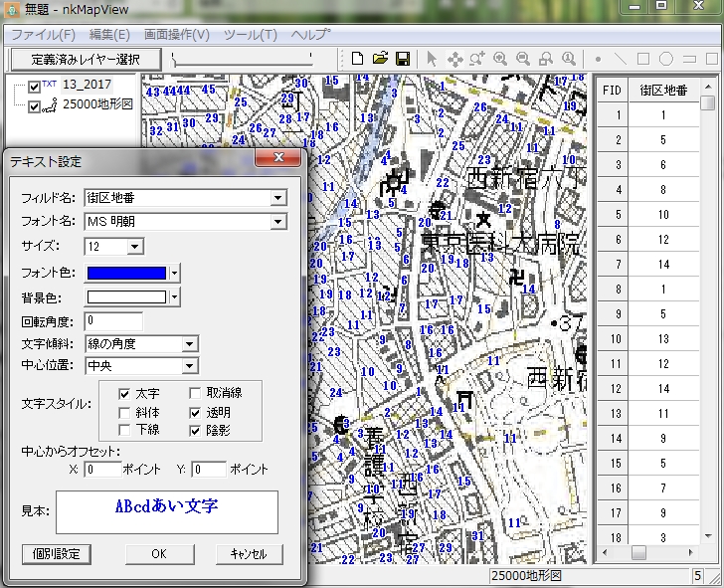
Task: Select the pan move tool
Action: tap(454, 59)
